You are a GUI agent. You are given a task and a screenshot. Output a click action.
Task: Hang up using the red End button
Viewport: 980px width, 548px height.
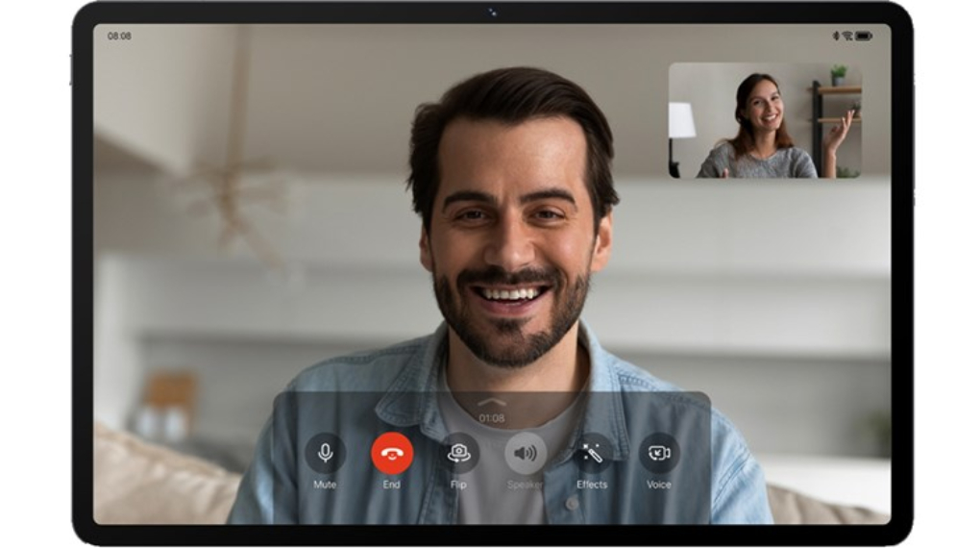[x=392, y=453]
